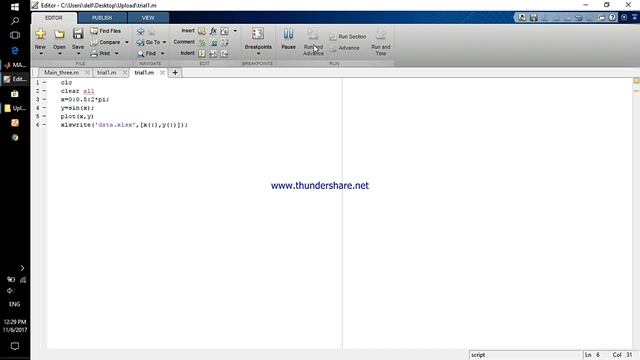Click Find Files in the File group
Screen dimensions: 640x360
(106, 31)
